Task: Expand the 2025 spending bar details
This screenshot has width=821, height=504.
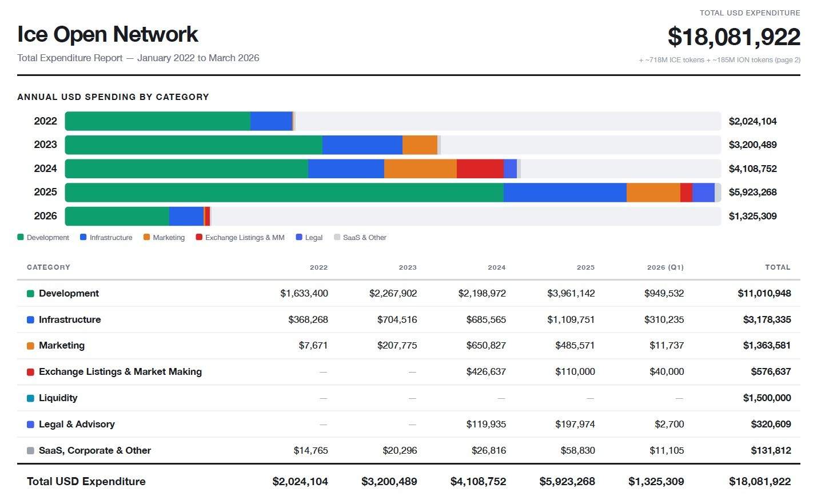Action: tap(393, 192)
